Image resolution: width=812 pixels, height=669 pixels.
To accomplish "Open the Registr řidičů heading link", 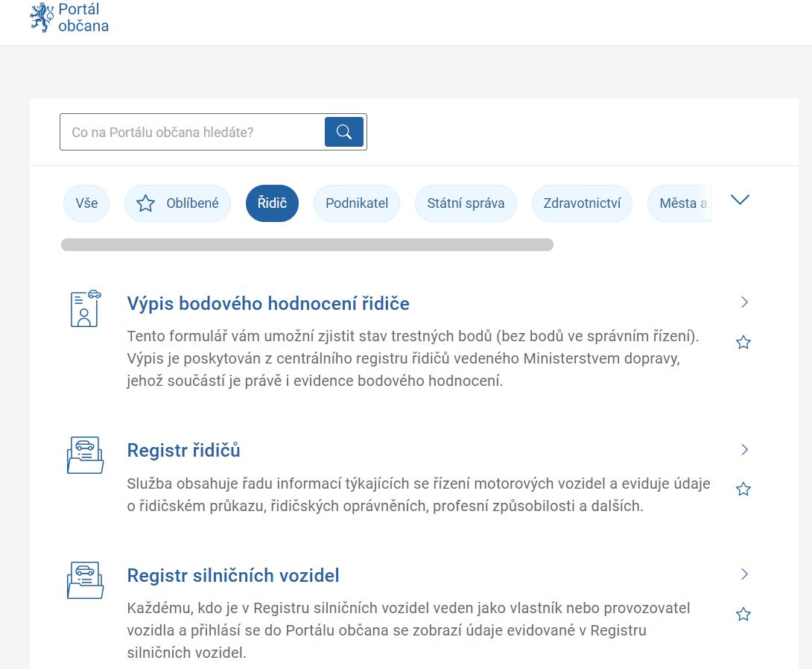I will 184,451.
